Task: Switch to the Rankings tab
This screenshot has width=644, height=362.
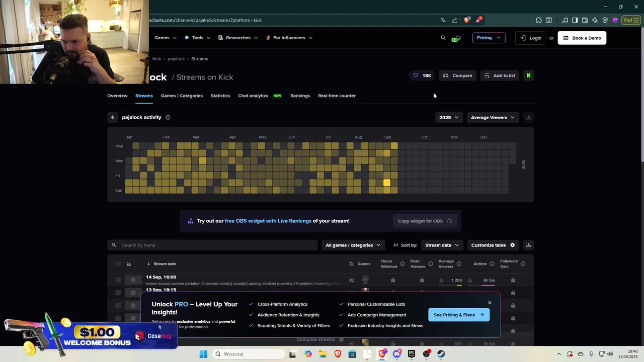Action: coord(300,96)
